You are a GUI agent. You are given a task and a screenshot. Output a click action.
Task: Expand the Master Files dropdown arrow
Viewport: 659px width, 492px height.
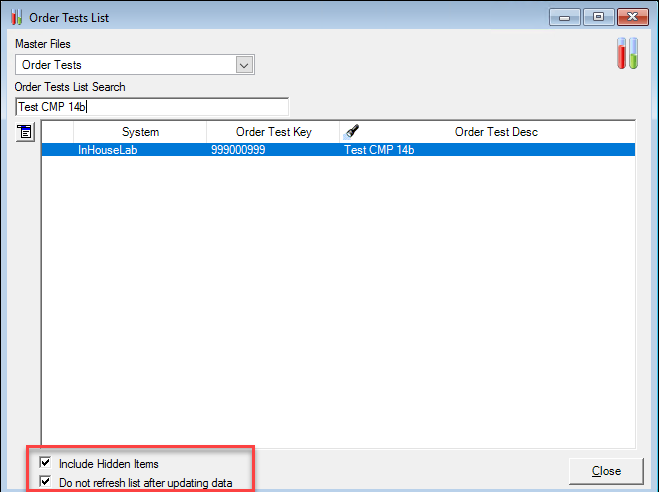243,65
